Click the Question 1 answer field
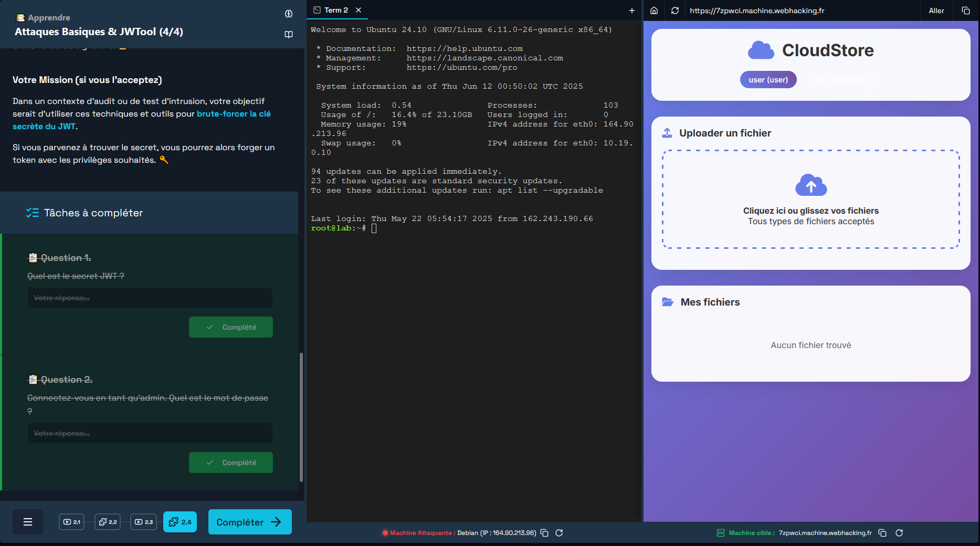The width and height of the screenshot is (980, 546). coord(150,298)
